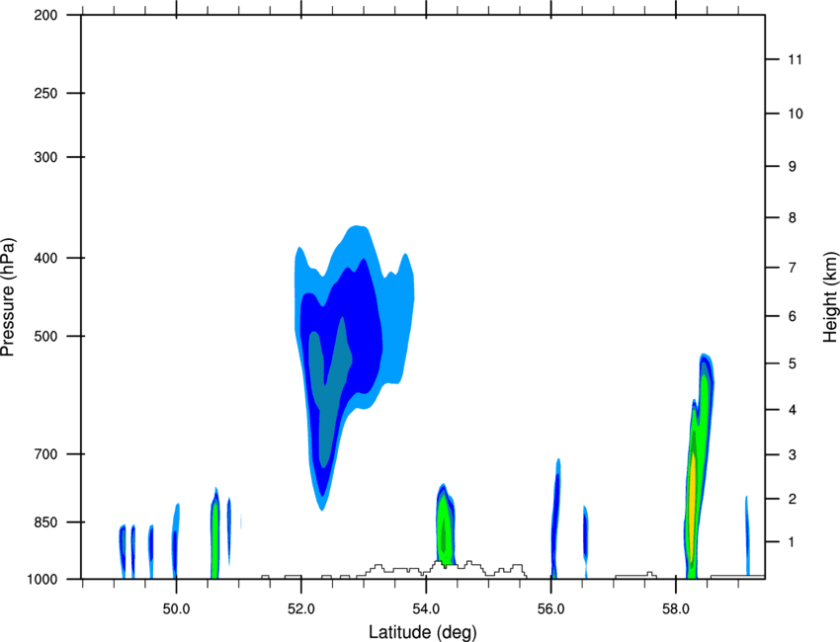Click the green column near 50.6 latitude
This screenshot has height=642, width=840.
[214, 535]
